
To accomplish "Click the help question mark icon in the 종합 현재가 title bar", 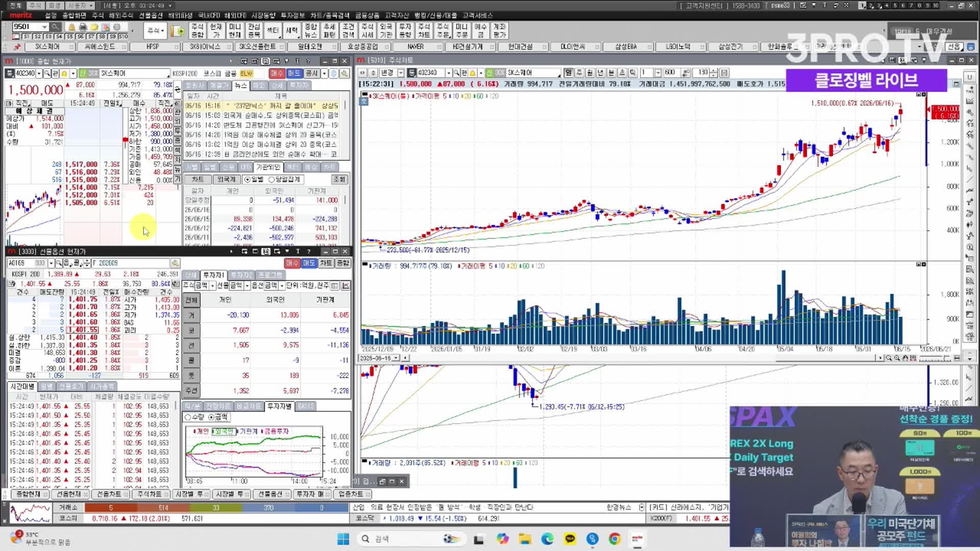I will (x=308, y=61).
